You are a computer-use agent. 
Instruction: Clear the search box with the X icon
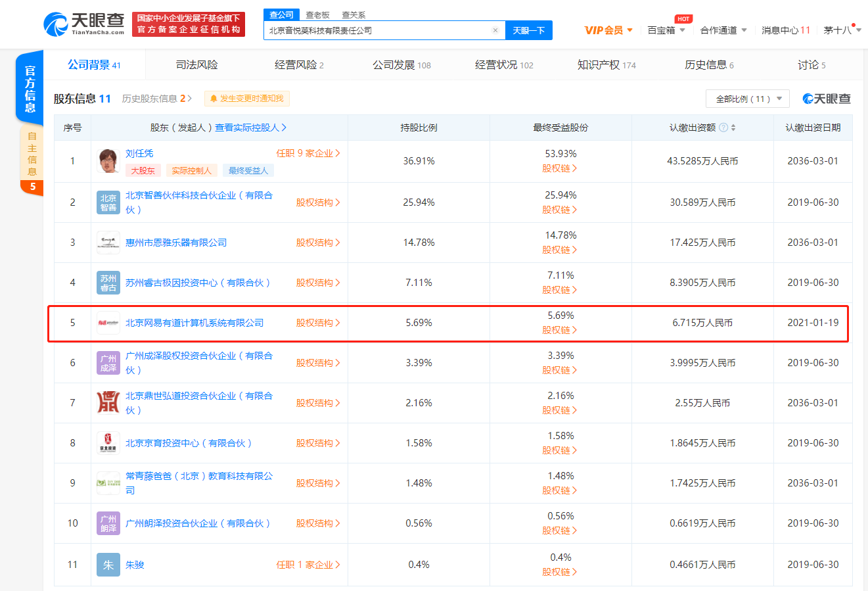coord(495,30)
